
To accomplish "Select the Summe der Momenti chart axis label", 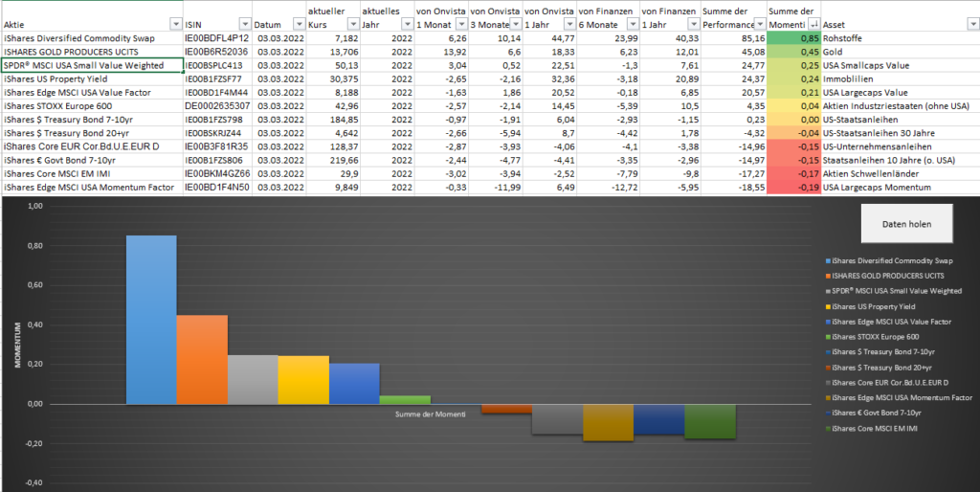I will click(431, 414).
